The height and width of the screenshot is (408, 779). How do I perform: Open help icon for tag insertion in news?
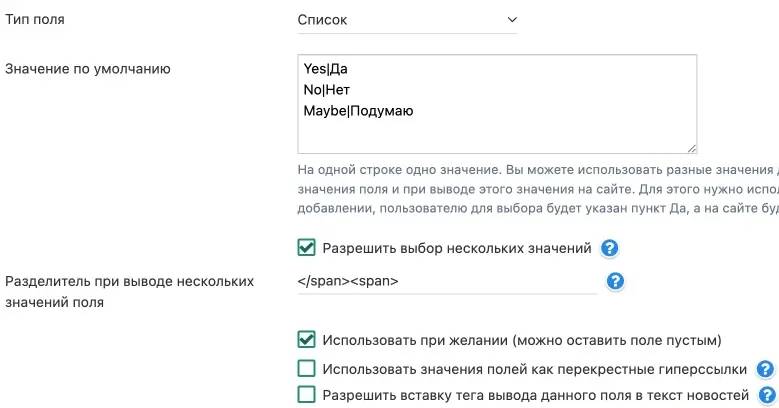pos(768,395)
